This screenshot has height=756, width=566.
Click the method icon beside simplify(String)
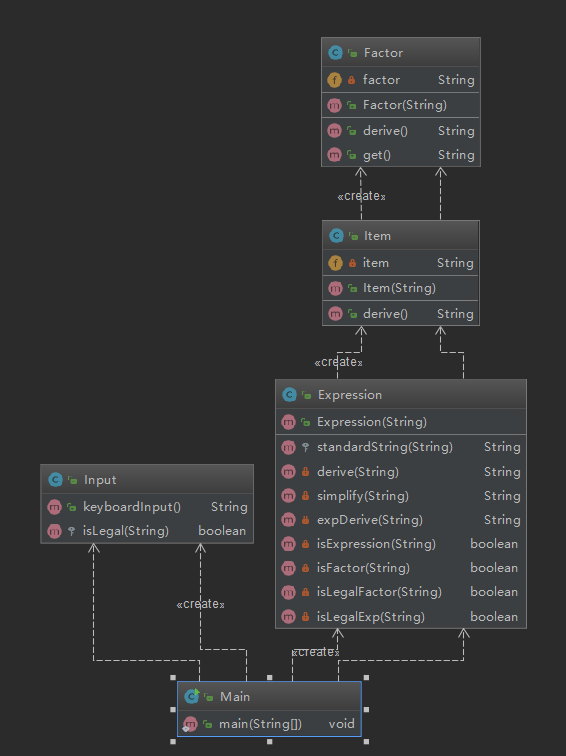coord(288,496)
